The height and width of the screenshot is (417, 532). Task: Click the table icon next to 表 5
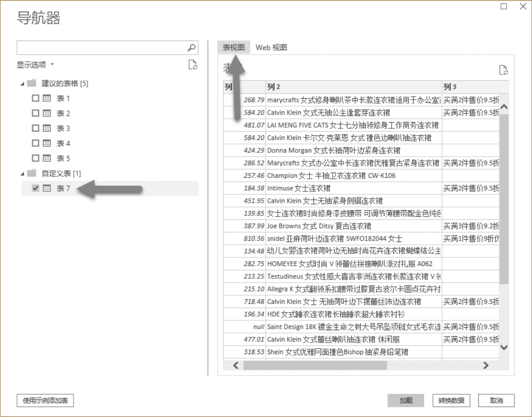[47, 158]
